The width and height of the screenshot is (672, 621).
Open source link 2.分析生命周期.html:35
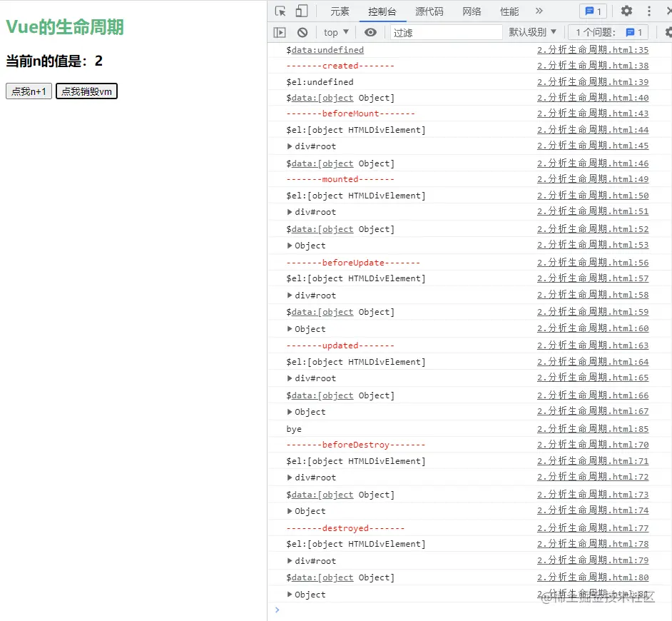point(593,50)
